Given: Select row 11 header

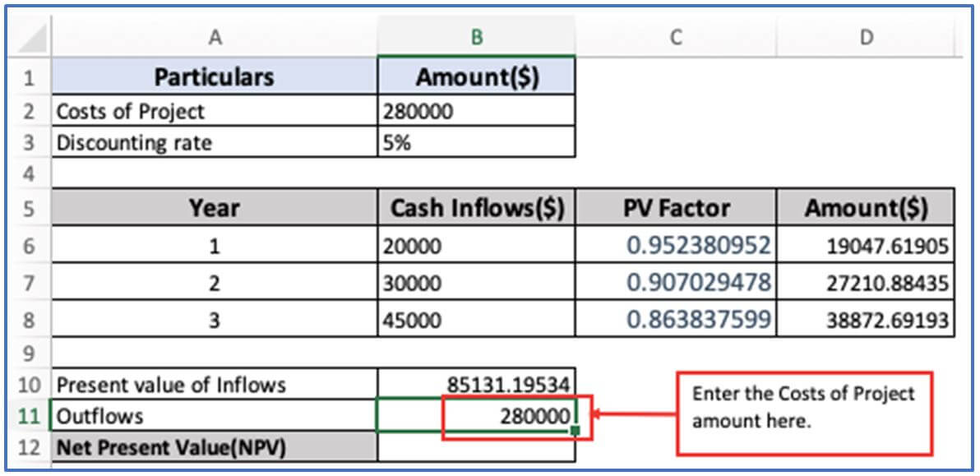Looking at the screenshot, I should tap(30, 416).
